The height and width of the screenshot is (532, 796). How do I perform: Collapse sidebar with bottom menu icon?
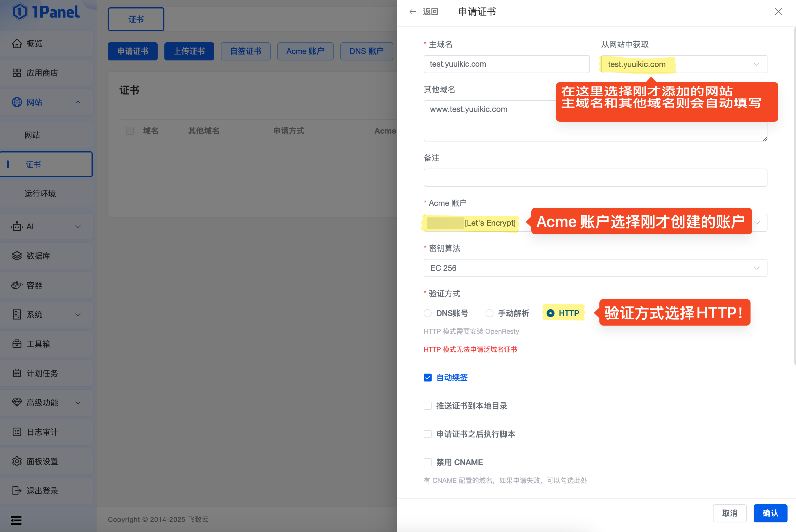(16, 520)
